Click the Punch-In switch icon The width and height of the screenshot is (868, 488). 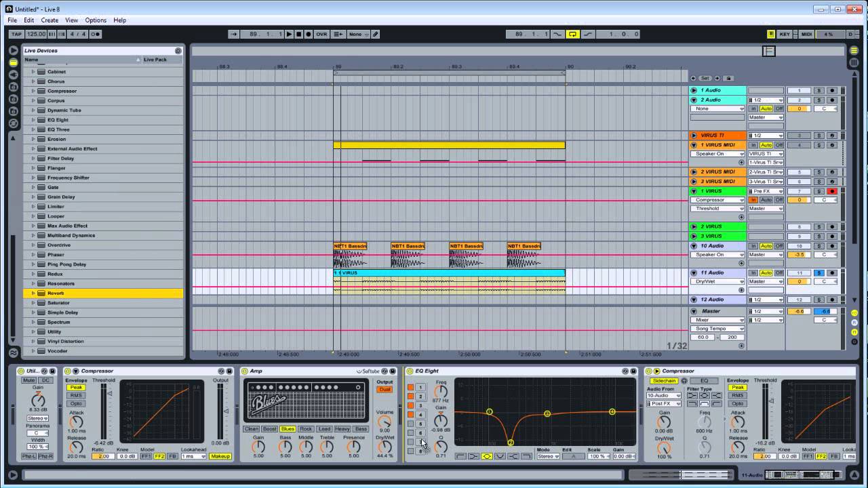point(559,34)
